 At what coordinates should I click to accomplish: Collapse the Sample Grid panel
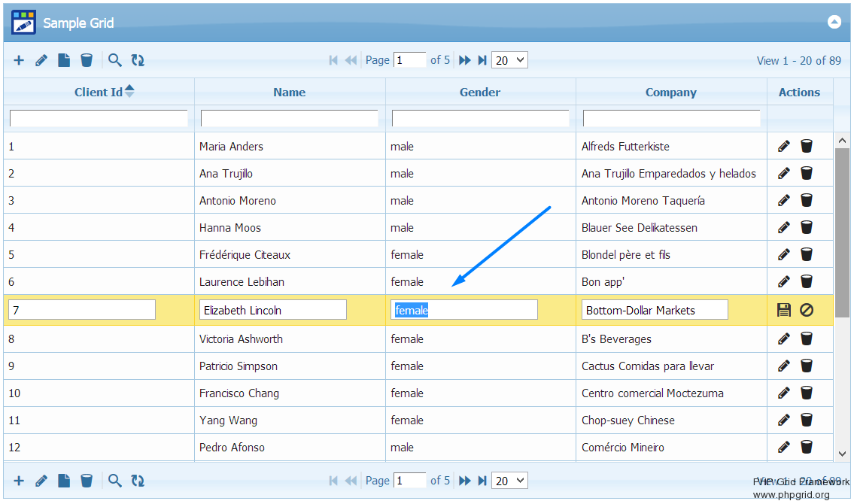(x=834, y=22)
